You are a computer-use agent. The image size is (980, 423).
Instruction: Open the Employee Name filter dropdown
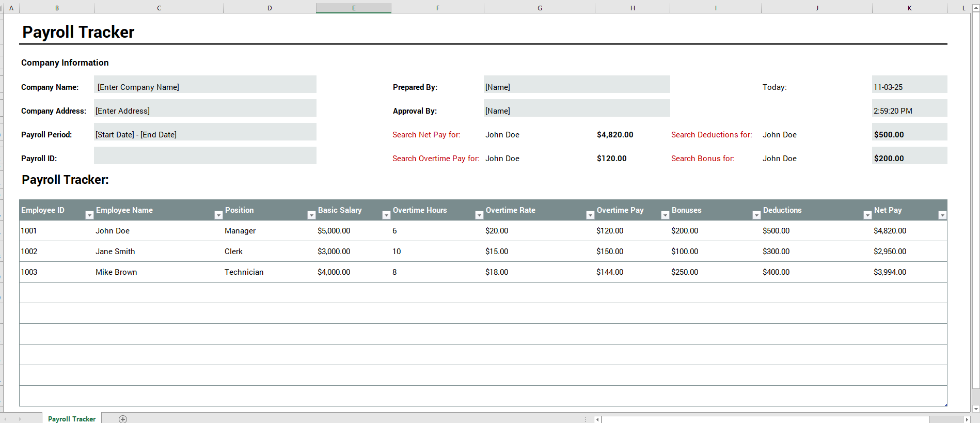[x=218, y=215]
